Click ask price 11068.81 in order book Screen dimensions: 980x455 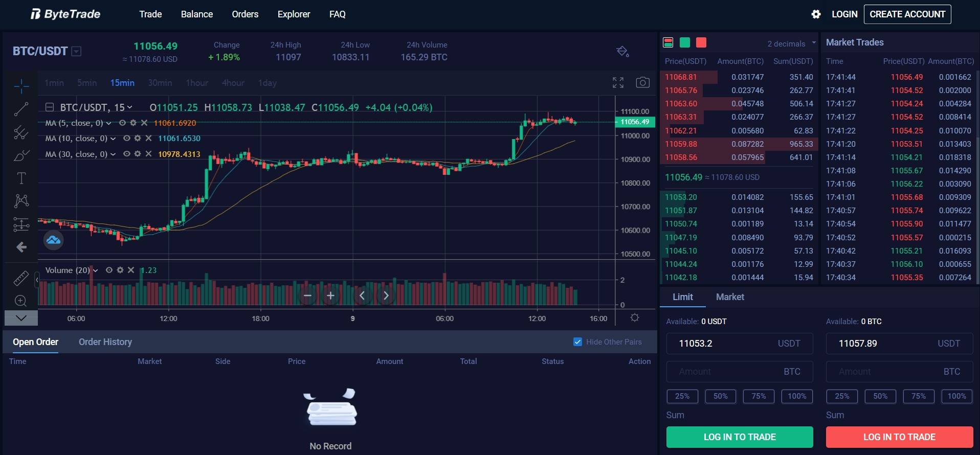click(681, 77)
